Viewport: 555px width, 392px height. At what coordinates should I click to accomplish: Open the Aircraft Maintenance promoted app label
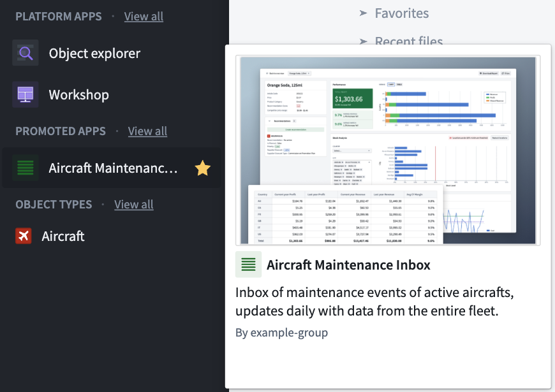114,168
